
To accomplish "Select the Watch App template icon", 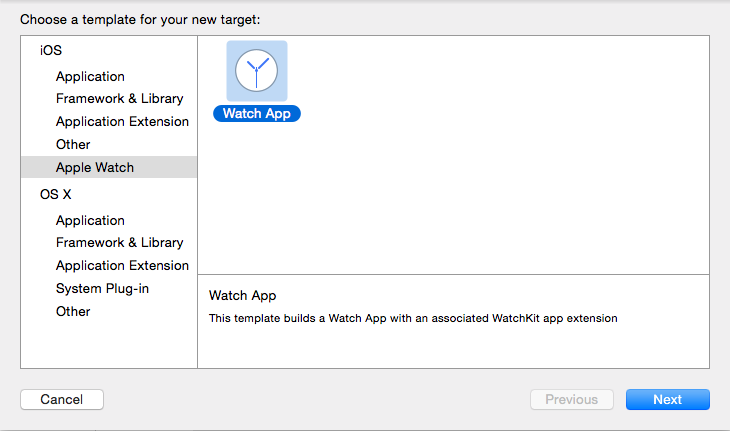I will click(x=257, y=70).
